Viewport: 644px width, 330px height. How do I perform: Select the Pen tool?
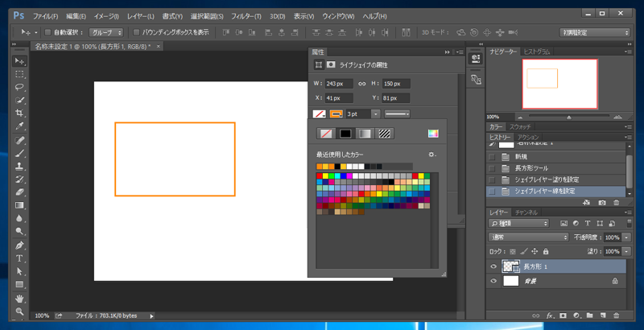click(19, 245)
